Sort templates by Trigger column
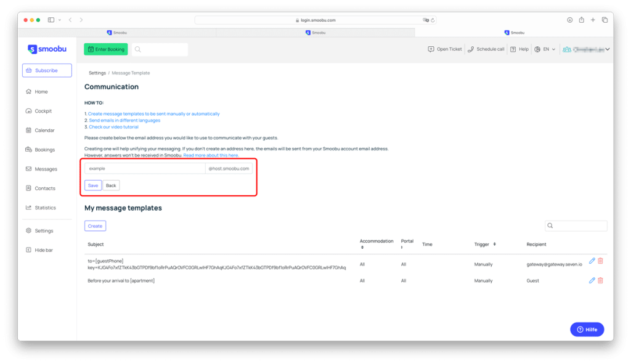631x364 pixels. [x=494, y=245]
